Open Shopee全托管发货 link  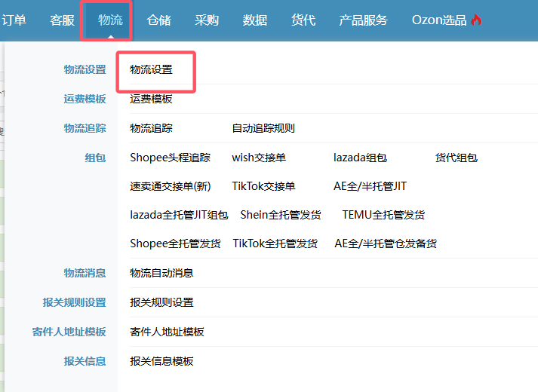[175, 243]
